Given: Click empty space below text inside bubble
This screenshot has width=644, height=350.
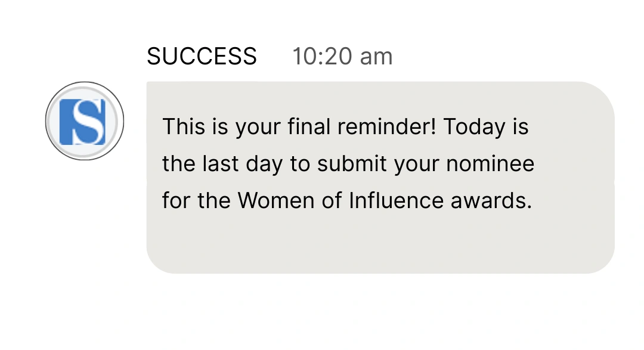Looking at the screenshot, I should coord(379,244).
